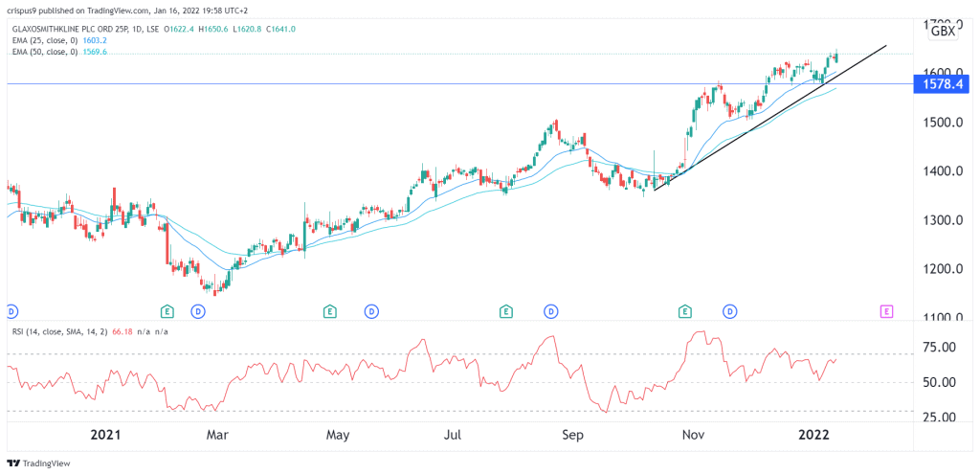Click the earnings E marker just before May

coord(329,310)
